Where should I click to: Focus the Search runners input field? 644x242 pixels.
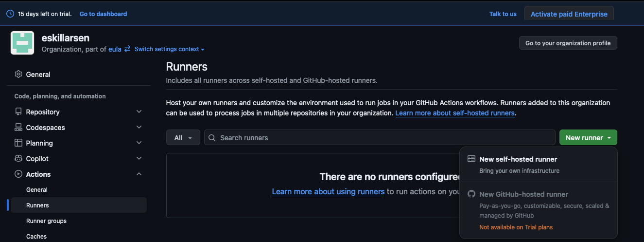(x=380, y=138)
